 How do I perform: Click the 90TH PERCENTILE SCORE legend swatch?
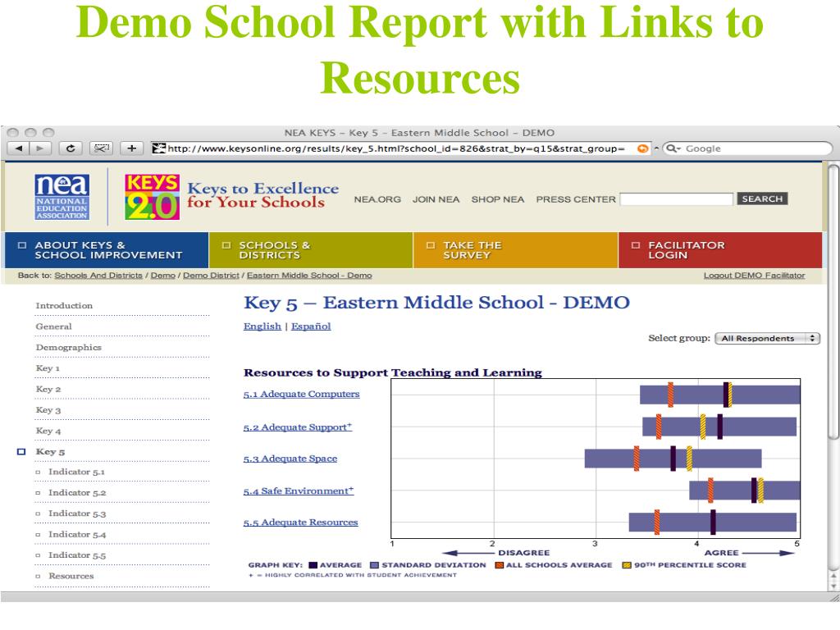coord(626,565)
